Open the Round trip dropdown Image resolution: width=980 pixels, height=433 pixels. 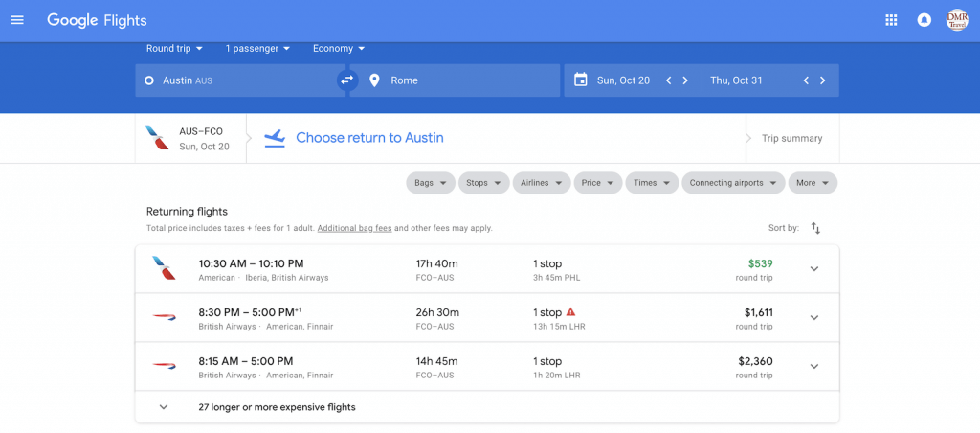[x=174, y=48]
